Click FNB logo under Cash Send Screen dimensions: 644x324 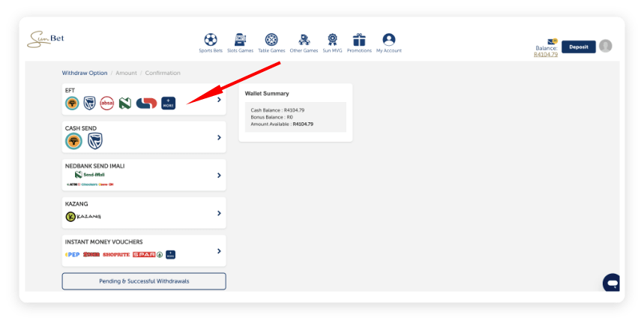(73, 142)
